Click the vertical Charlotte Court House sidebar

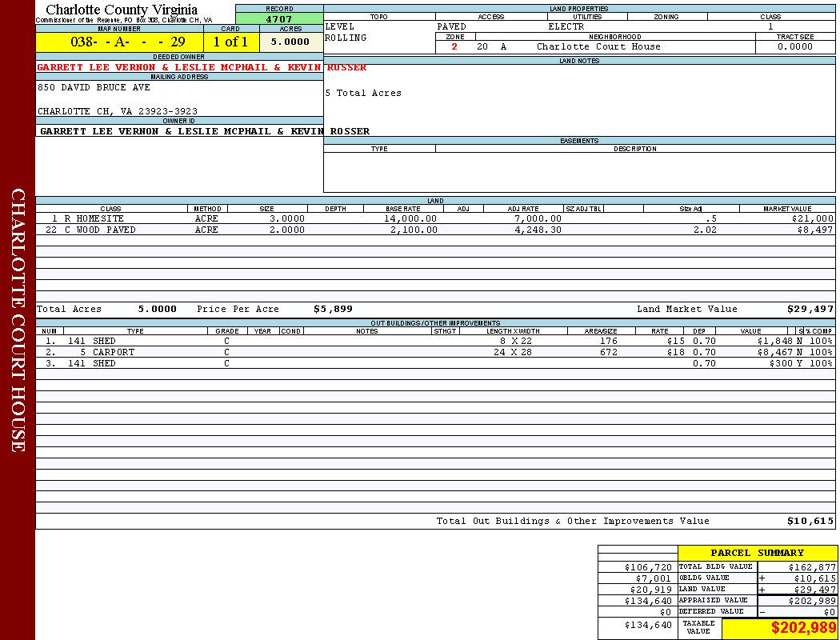[x=18, y=320]
